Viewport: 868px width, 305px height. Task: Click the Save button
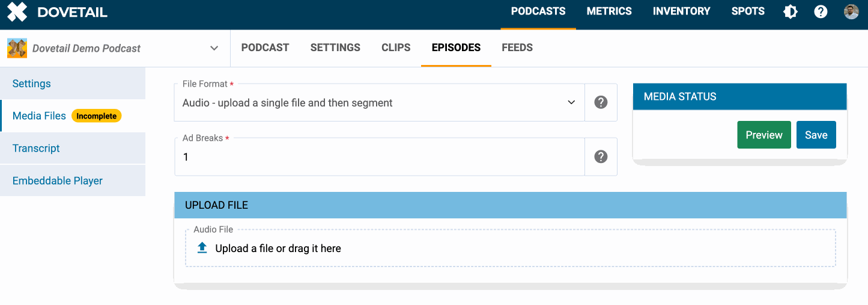pyautogui.click(x=816, y=135)
